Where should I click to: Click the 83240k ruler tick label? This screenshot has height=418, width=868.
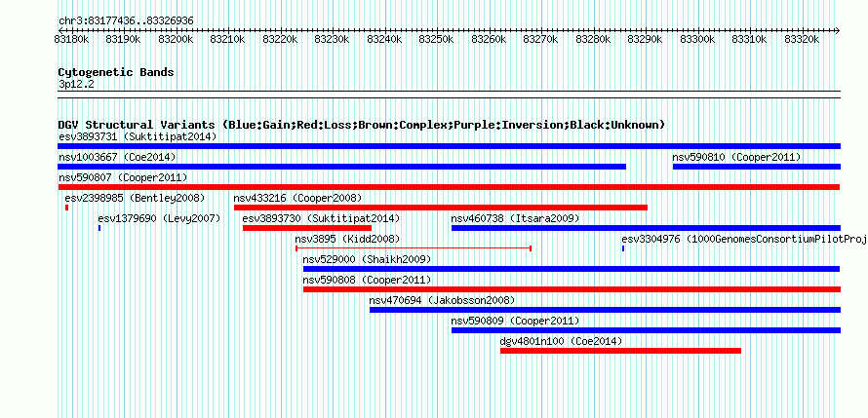(383, 39)
